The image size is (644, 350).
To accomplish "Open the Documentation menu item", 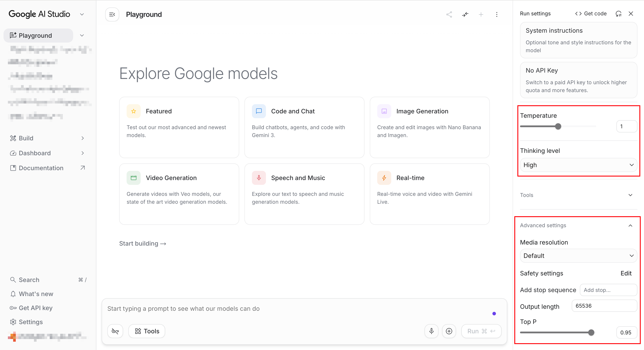I will [x=48, y=168].
